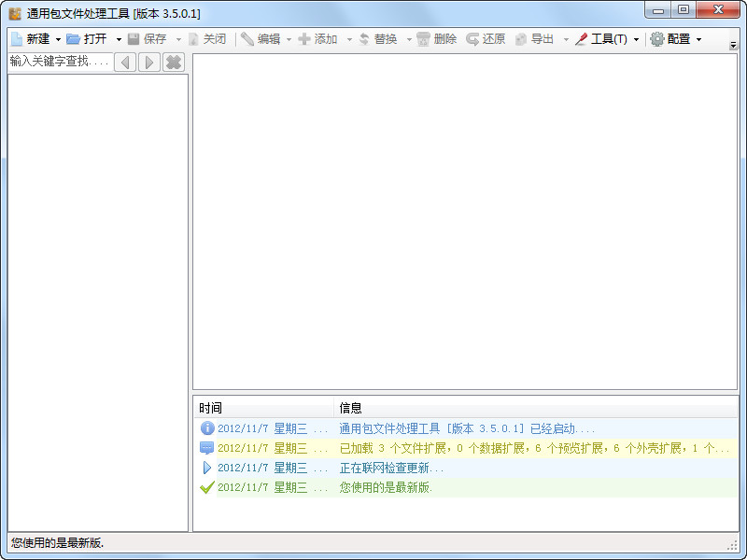Viewport: 747px width, 560px height.
Task: Maximize the window
Action: click(x=684, y=10)
